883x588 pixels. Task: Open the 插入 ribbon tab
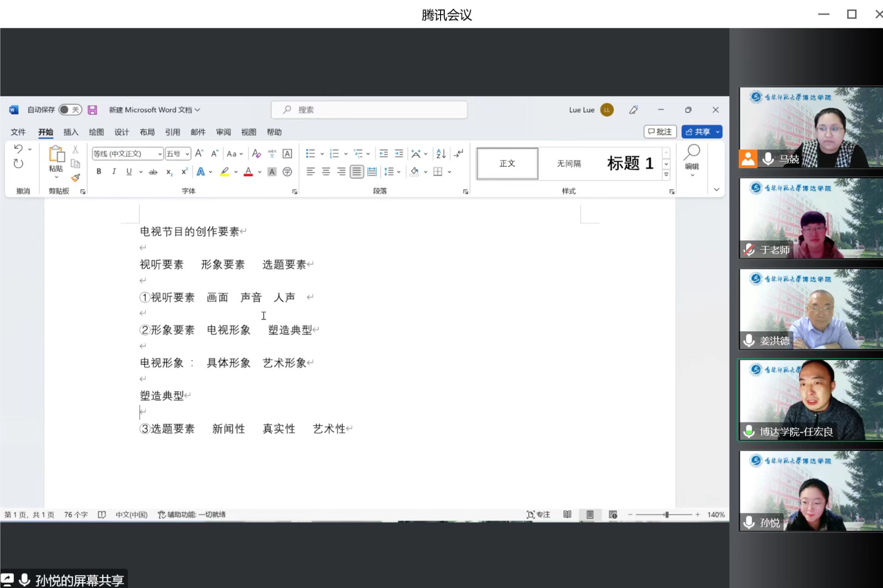70,132
